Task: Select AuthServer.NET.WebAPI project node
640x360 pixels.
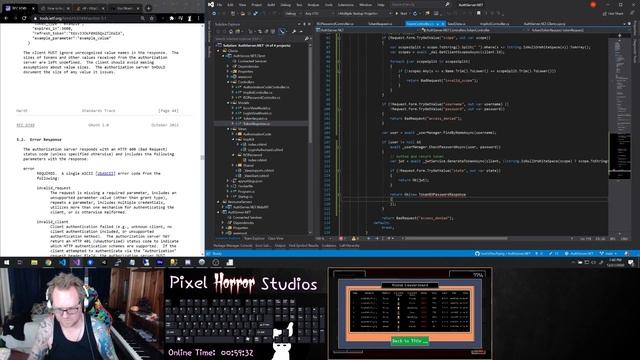Action: pos(251,207)
